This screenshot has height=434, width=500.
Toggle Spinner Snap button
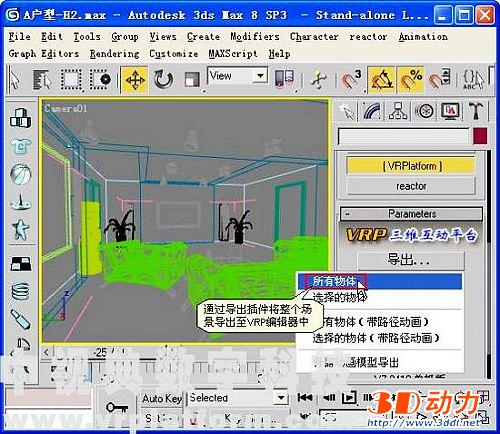tap(440, 79)
